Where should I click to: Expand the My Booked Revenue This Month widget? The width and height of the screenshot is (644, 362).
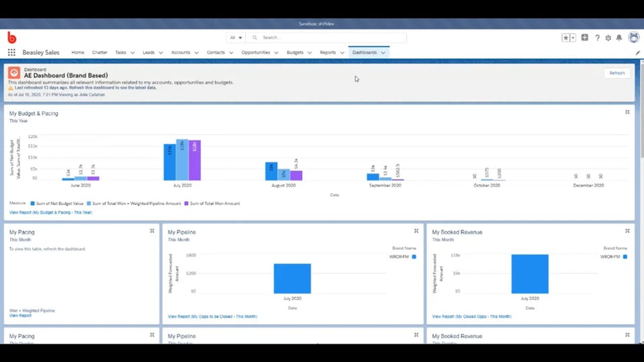(627, 231)
